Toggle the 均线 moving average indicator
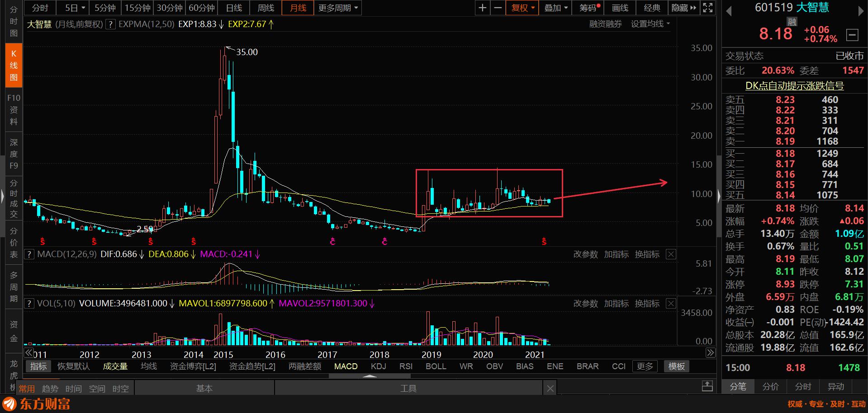 tap(149, 366)
